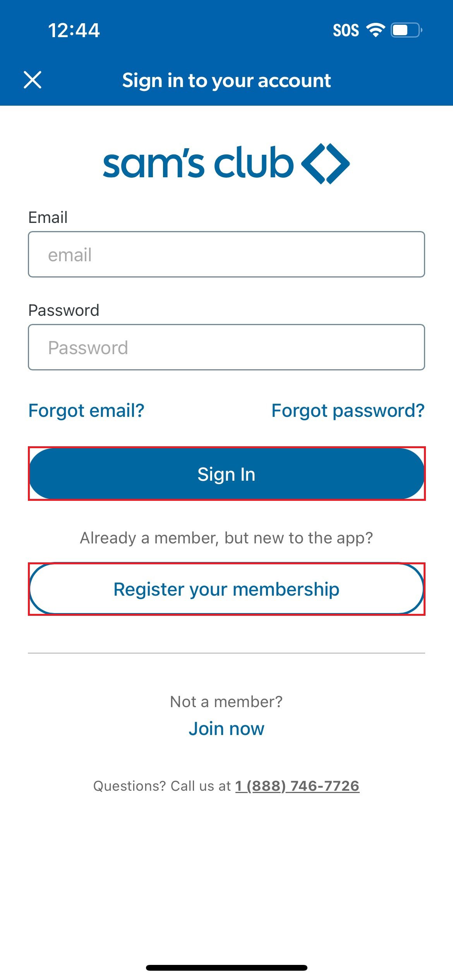Focus the Password input field
The image size is (453, 980).
tap(226, 347)
